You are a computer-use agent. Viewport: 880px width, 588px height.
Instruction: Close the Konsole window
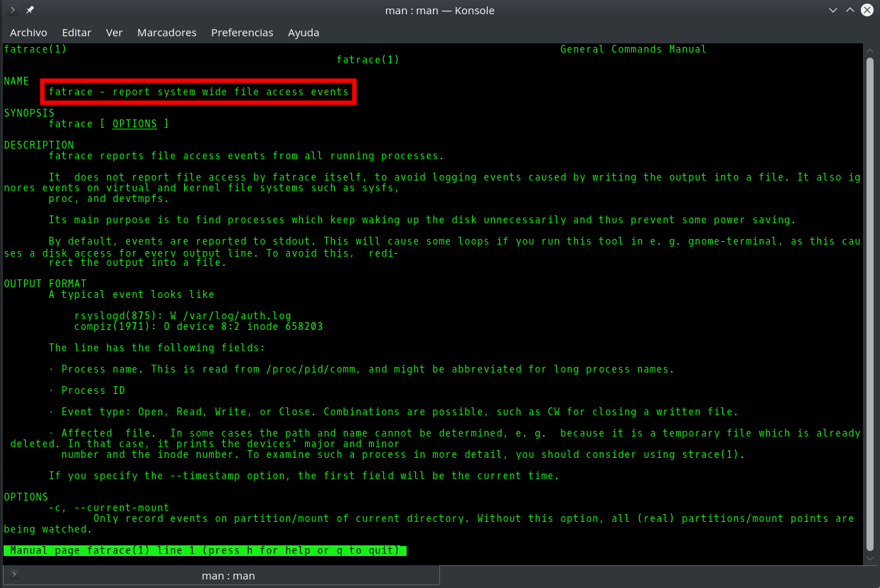(867, 11)
